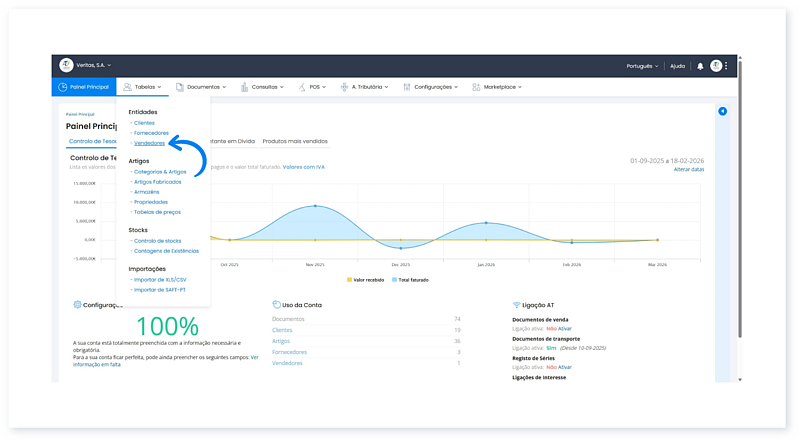
Task: Click the notifications bell icon
Action: point(700,66)
